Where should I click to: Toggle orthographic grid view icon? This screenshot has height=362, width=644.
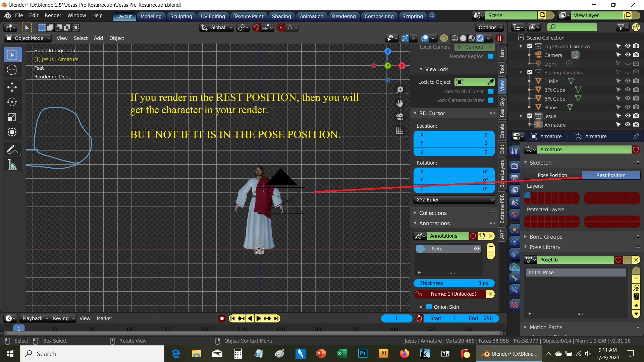pyautogui.click(x=399, y=130)
